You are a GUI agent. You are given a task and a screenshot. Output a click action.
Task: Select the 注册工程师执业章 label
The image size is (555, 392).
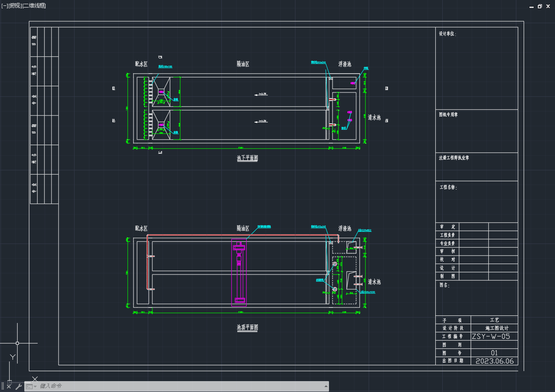pyautogui.click(x=454, y=158)
